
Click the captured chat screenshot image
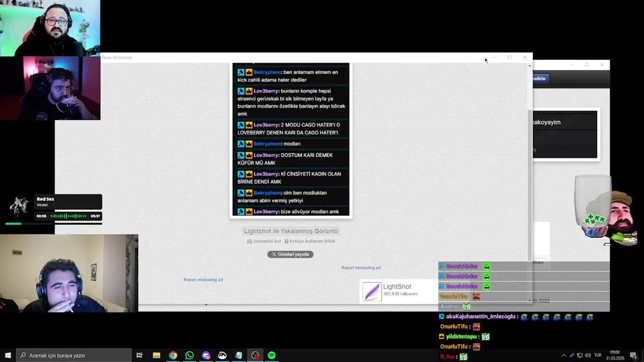tap(291, 140)
